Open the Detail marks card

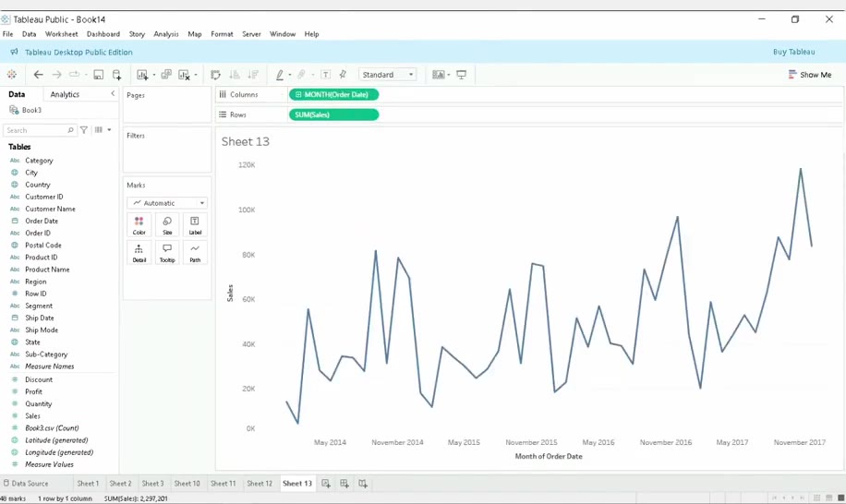pos(139,252)
